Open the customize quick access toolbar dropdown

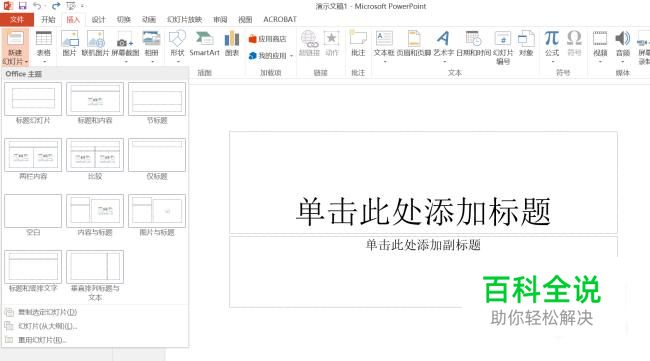(x=82, y=6)
